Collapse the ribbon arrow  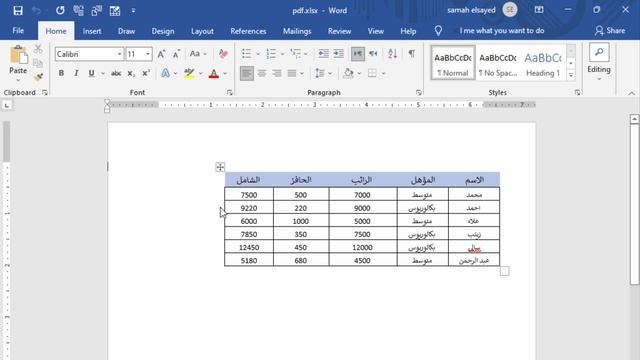click(x=631, y=93)
